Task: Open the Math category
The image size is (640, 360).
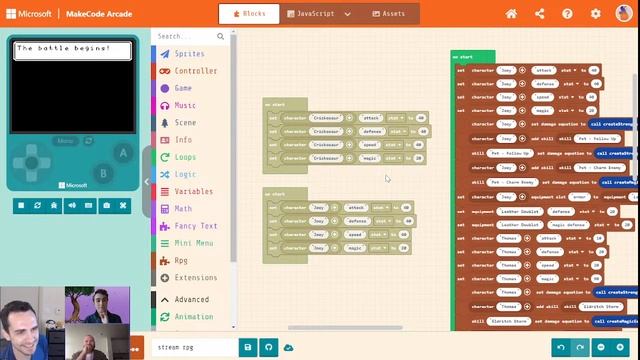Action: pyautogui.click(x=190, y=209)
